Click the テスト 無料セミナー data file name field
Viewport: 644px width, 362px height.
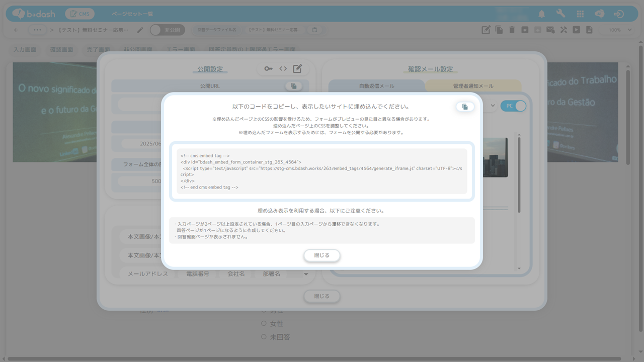click(275, 30)
